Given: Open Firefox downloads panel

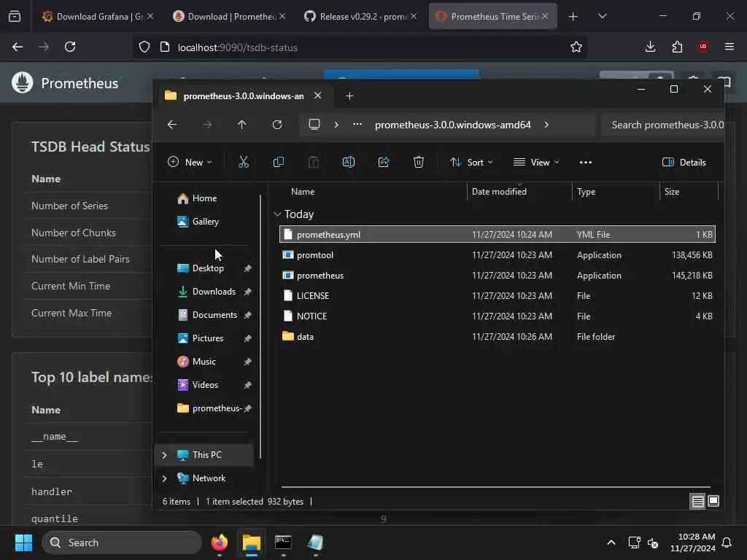Looking at the screenshot, I should [x=650, y=47].
